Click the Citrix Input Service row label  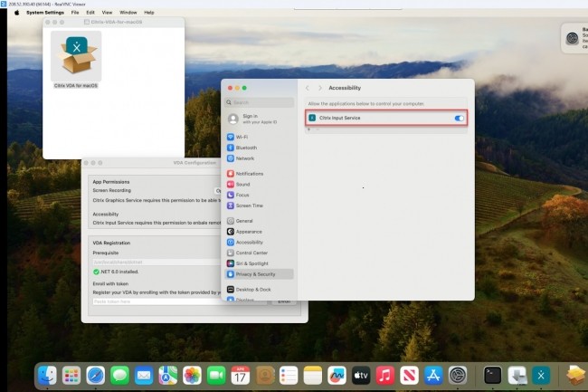[x=339, y=118]
